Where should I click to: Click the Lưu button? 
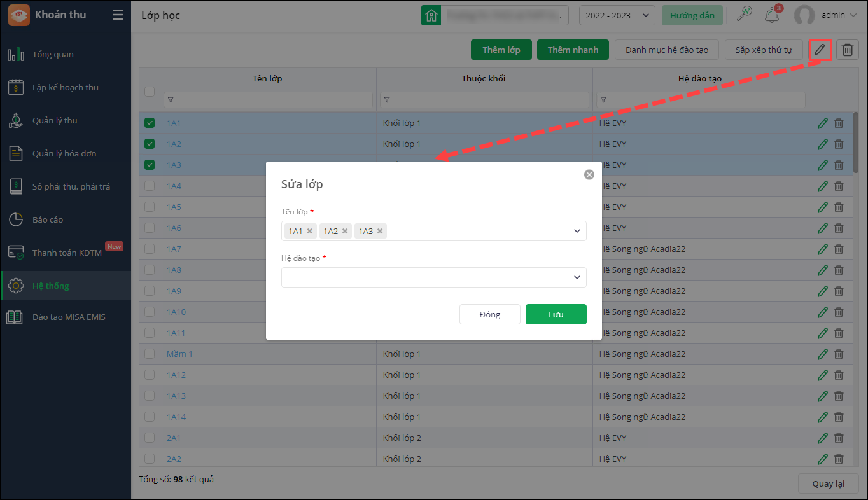(x=556, y=314)
